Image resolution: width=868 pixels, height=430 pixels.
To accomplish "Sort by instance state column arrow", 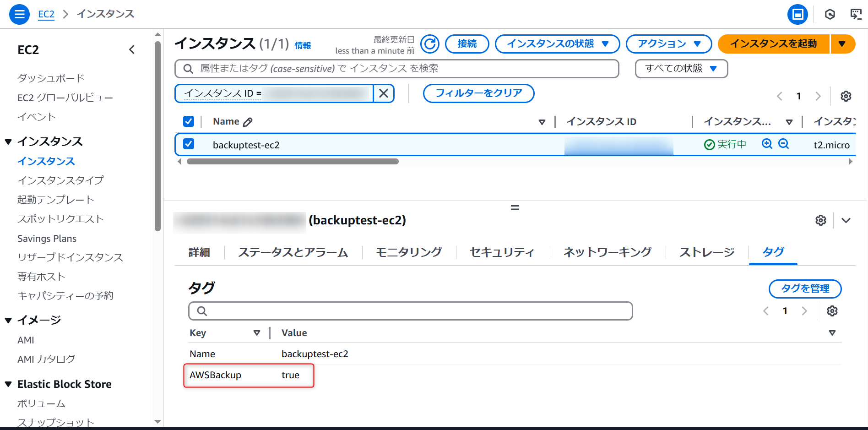I will [x=789, y=122].
